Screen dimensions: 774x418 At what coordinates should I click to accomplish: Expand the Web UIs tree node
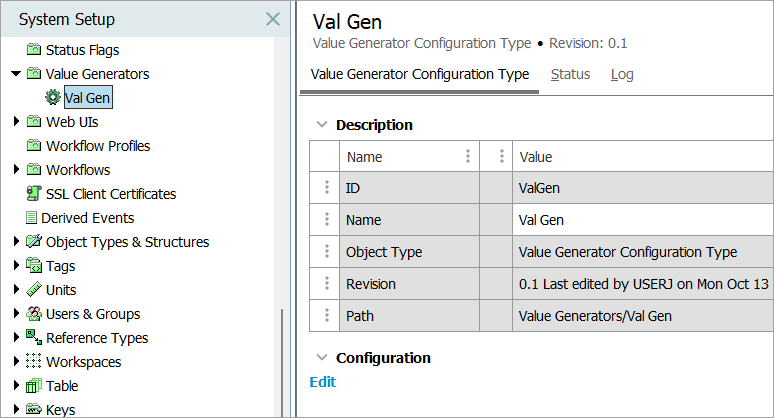pyautogui.click(x=16, y=122)
